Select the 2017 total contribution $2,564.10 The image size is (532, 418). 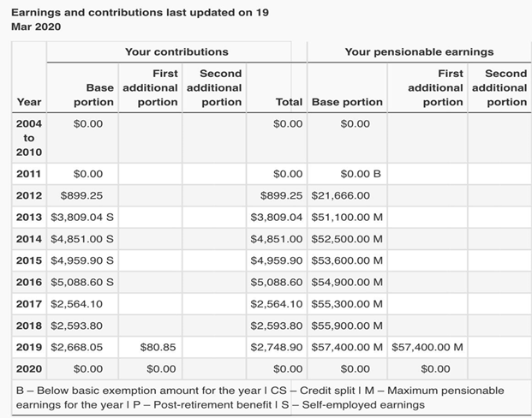[x=276, y=303]
